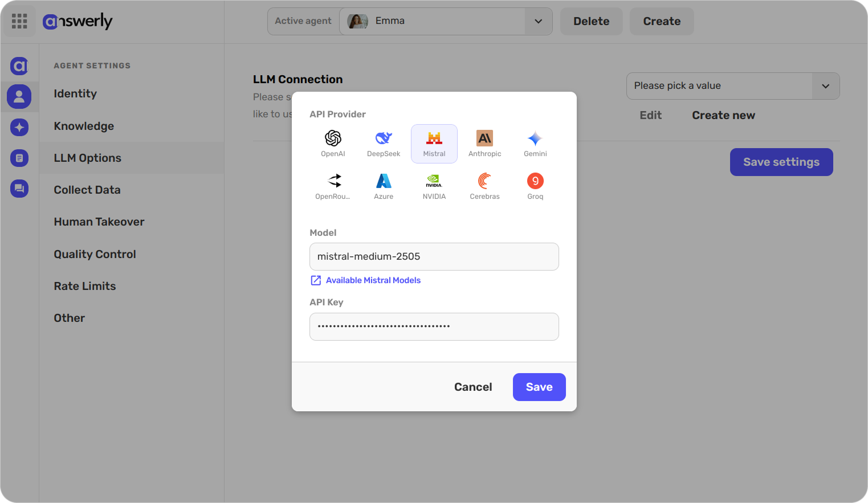Select LLM Options in sidebar

pos(132,158)
